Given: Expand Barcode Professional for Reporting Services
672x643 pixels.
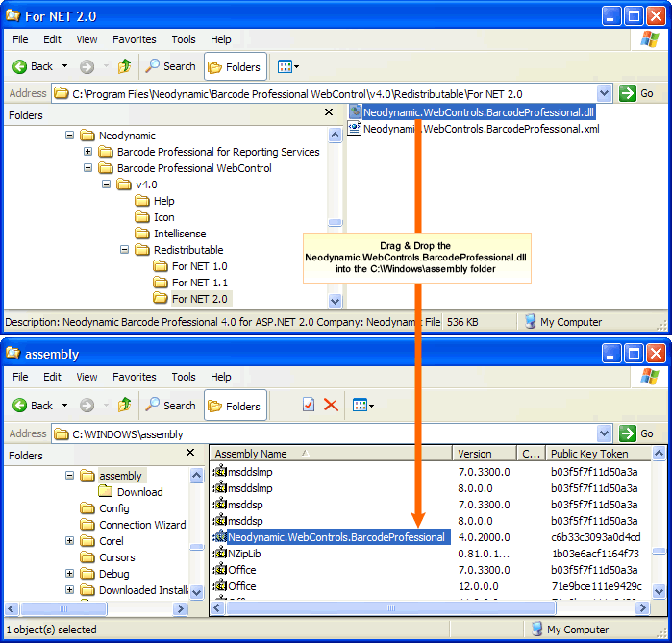Looking at the screenshot, I should coord(87,152).
